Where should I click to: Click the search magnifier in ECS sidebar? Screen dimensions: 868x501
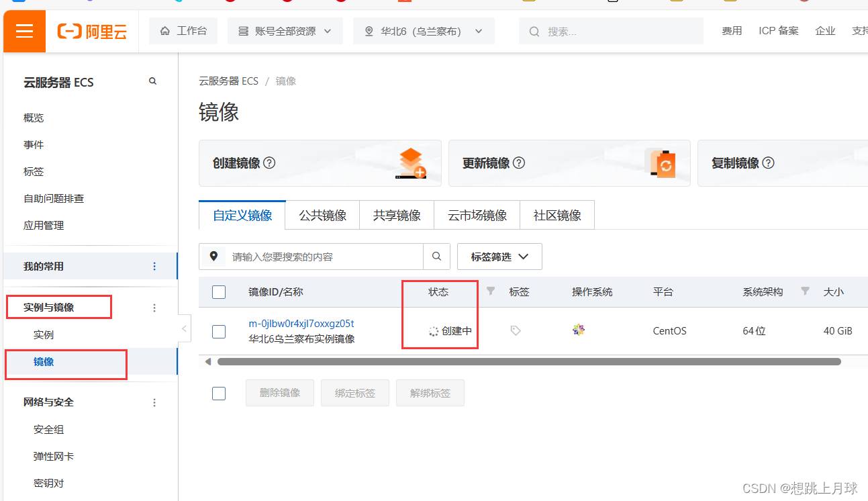(152, 81)
